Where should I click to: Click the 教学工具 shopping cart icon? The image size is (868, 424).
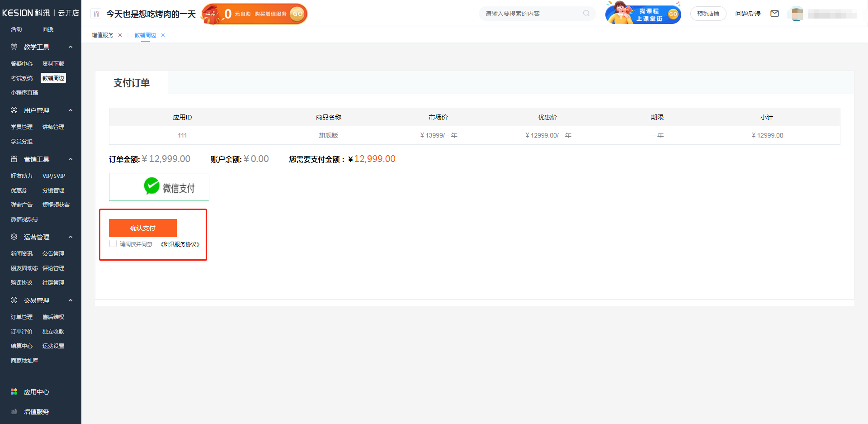14,47
